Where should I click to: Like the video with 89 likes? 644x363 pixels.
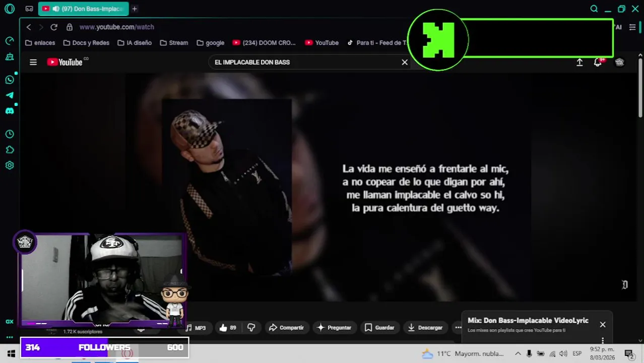(228, 328)
